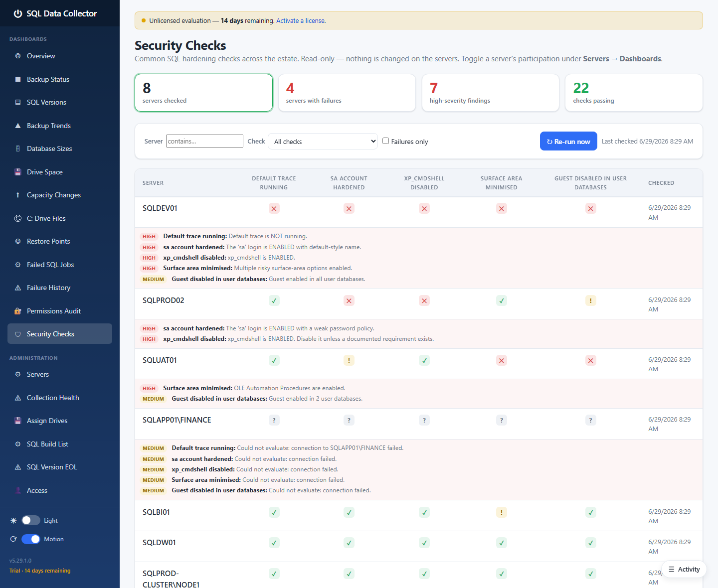
Task: Go to the Access page
Action: [60, 490]
